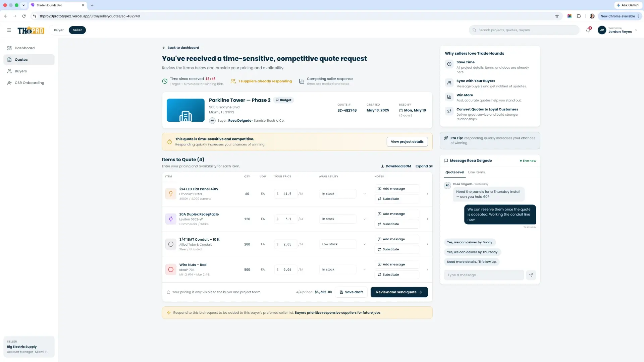644x362 pixels.
Task: Open the Chrome extensions puzzle icon
Action: (579, 16)
